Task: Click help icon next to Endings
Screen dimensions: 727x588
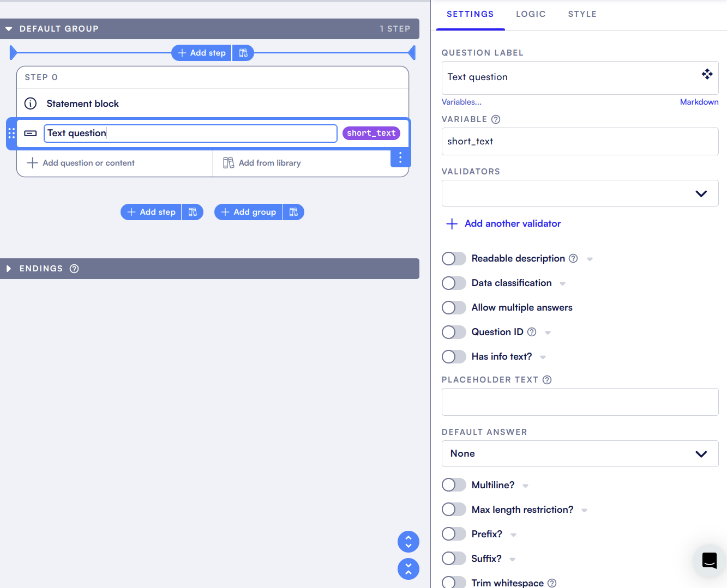Action: pos(74,269)
